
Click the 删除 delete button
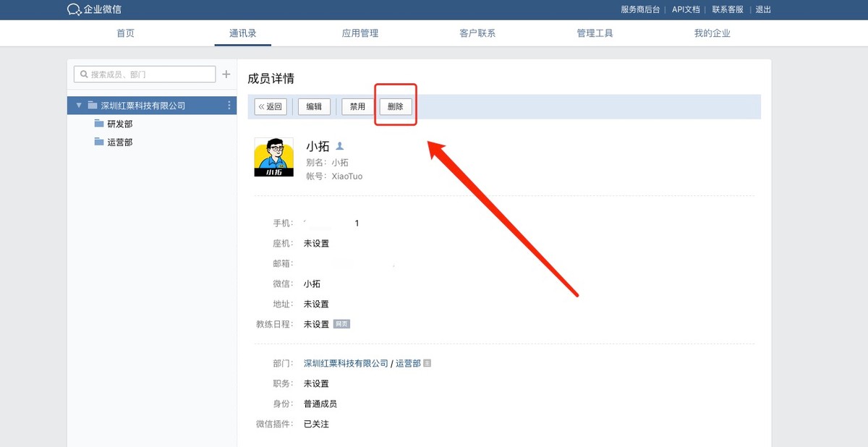coord(396,106)
